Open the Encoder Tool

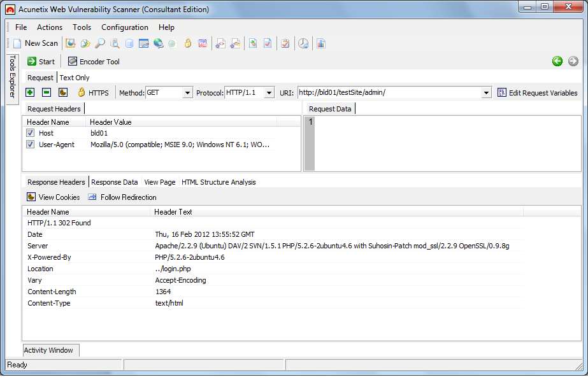[94, 62]
